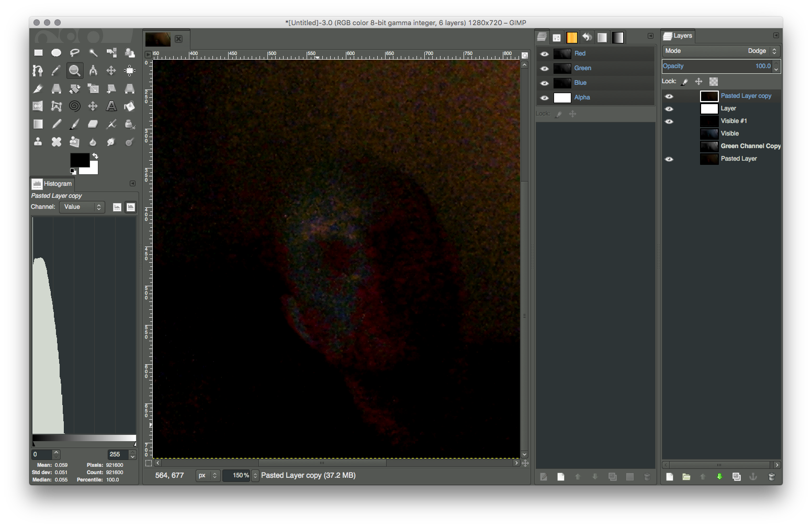Adjust the histogram upper limit 255 stepper
Viewport: 812px width, 527px height.
(133, 455)
